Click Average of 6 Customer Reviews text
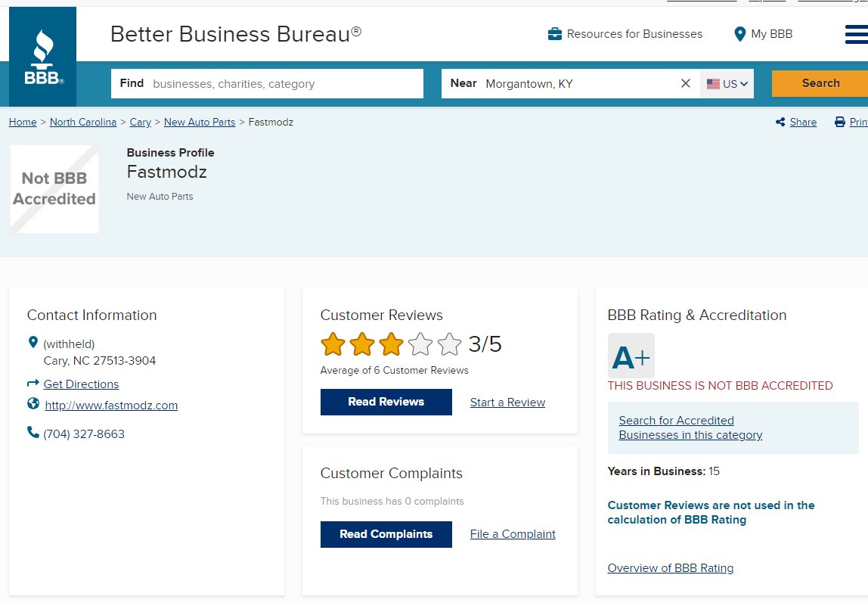 (x=394, y=371)
